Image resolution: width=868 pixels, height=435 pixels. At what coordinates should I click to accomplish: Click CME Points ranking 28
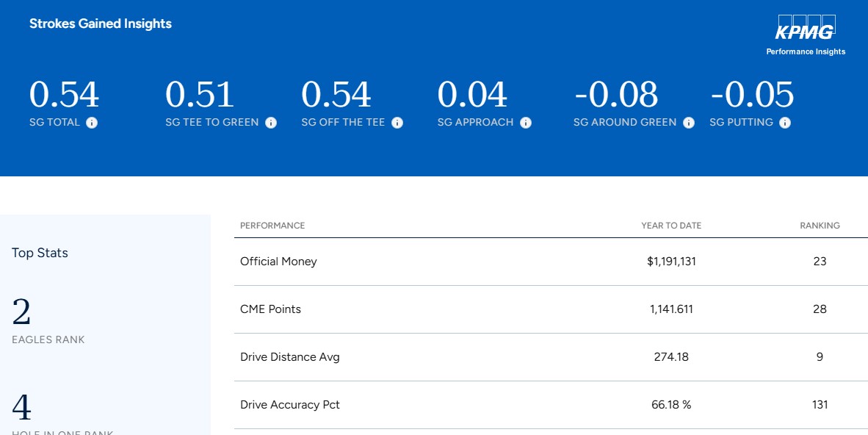[x=820, y=309]
